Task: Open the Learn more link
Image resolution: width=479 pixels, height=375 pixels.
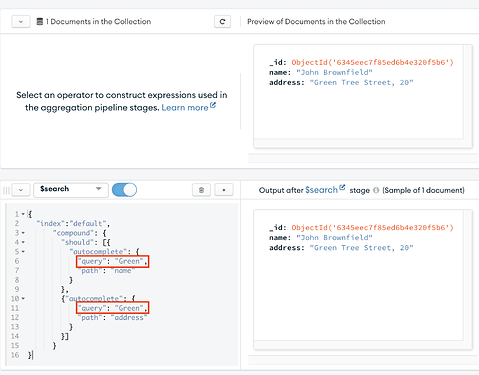Action: click(188, 107)
